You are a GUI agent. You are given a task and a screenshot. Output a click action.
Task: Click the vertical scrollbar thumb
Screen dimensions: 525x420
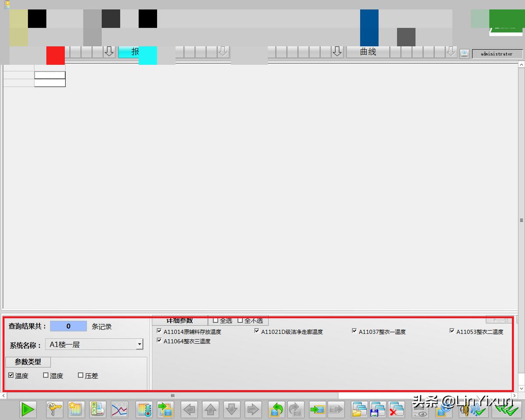pyautogui.click(x=521, y=220)
